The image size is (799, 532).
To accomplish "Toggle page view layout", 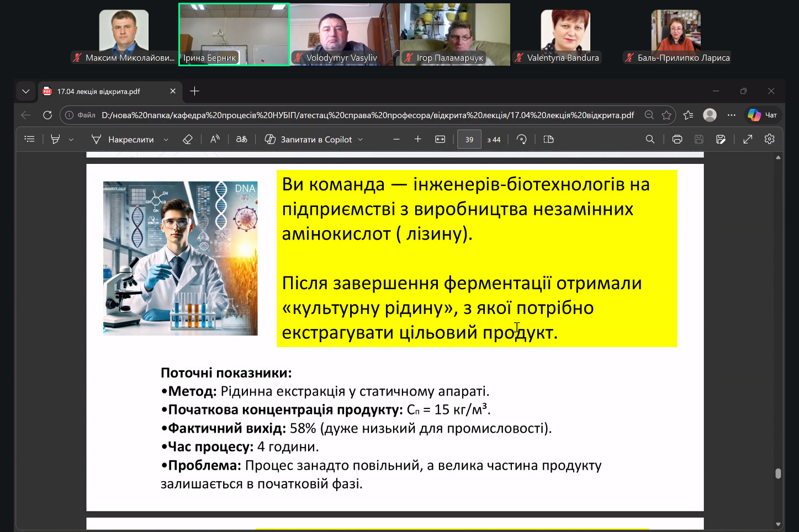I will (548, 140).
